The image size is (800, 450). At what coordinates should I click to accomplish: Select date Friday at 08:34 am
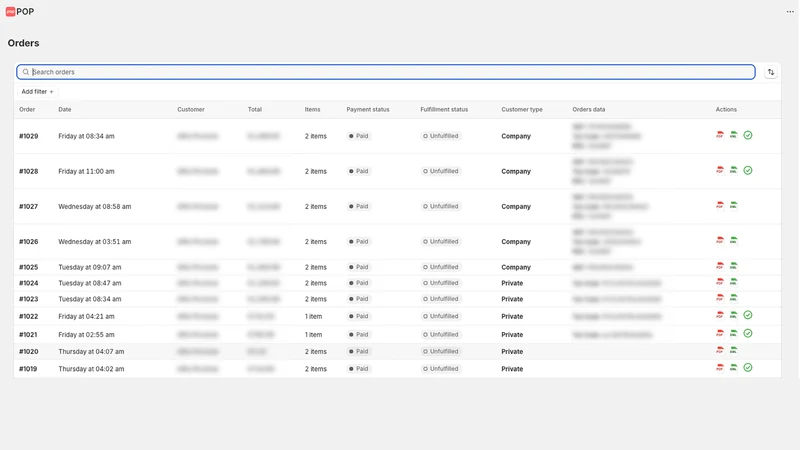point(86,136)
